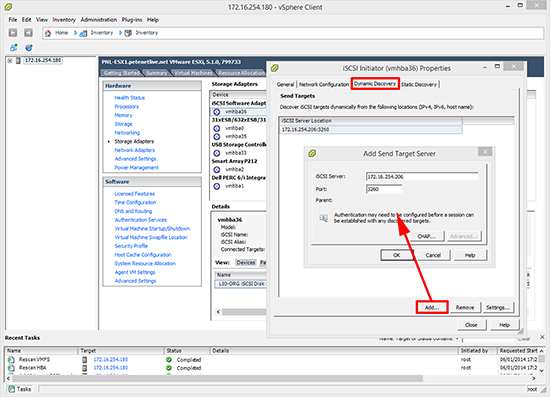Click the Completed status icon for Rescan VMFS
The image size is (550, 397).
pyautogui.click(x=169, y=359)
